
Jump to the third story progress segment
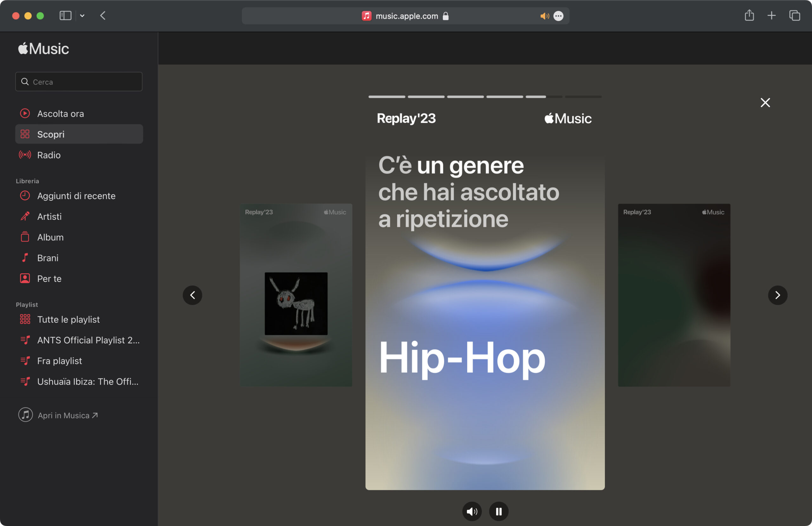pyautogui.click(x=465, y=97)
